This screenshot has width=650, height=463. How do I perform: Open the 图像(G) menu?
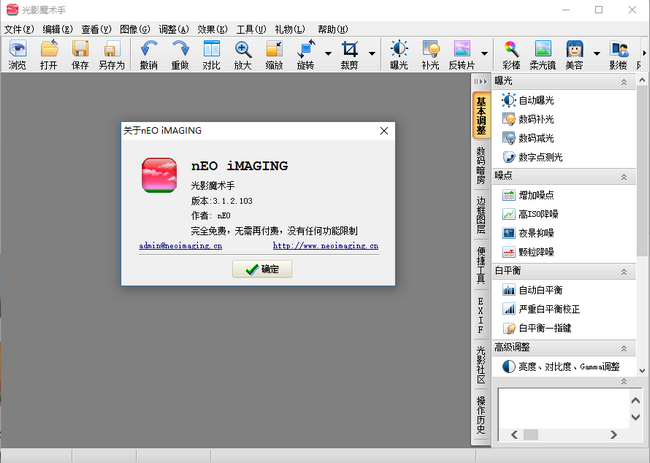[135, 29]
